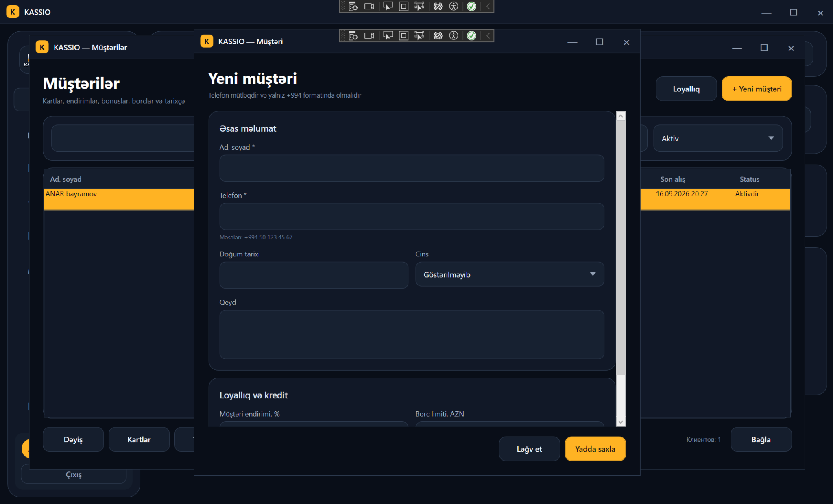This screenshot has width=833, height=504.
Task: Enable Select Element in Müştəri dialog toolbar
Action: click(388, 36)
